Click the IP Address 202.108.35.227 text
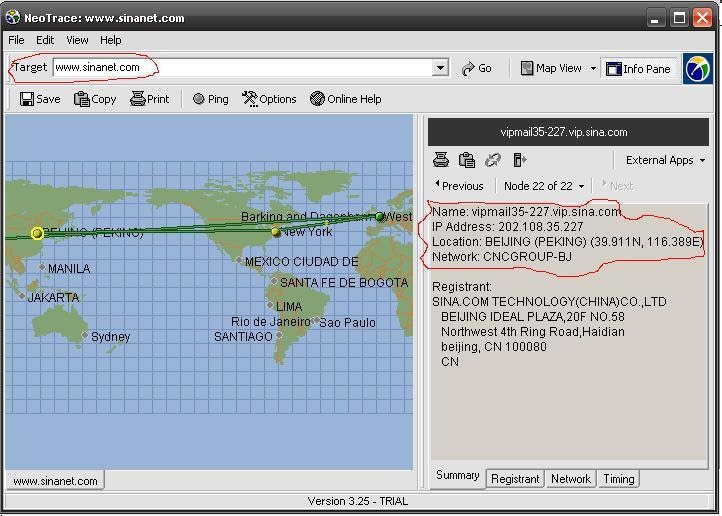 [507, 226]
